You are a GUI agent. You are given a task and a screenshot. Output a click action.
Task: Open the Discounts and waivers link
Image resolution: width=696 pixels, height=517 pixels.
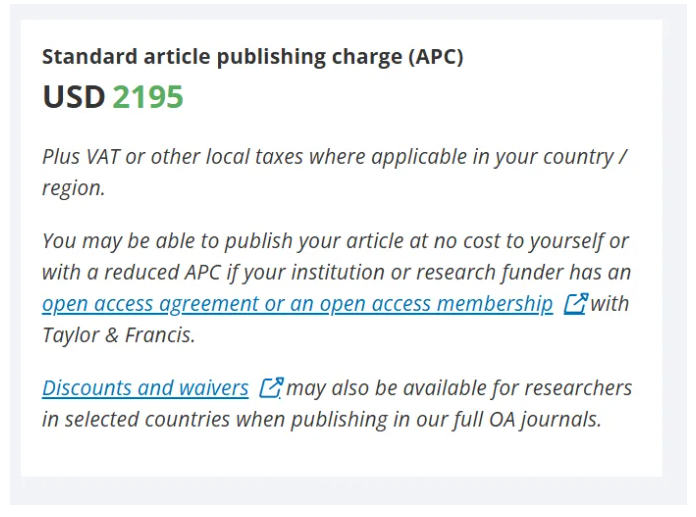(145, 388)
